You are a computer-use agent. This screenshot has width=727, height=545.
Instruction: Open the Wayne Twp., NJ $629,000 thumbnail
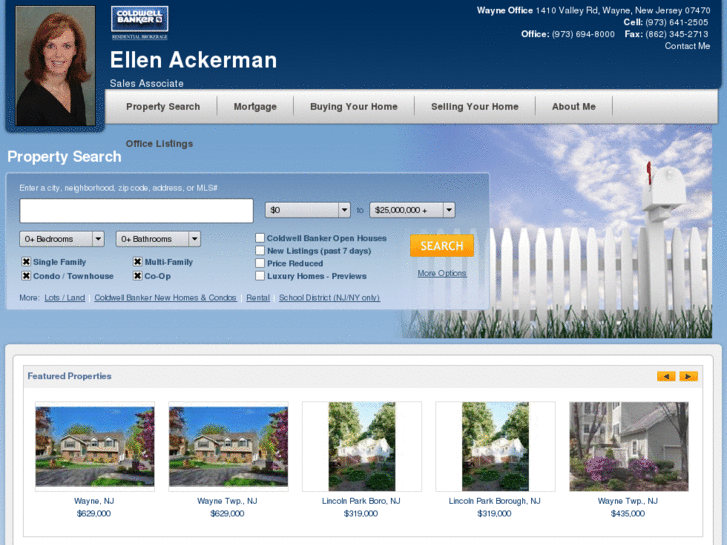(x=228, y=446)
